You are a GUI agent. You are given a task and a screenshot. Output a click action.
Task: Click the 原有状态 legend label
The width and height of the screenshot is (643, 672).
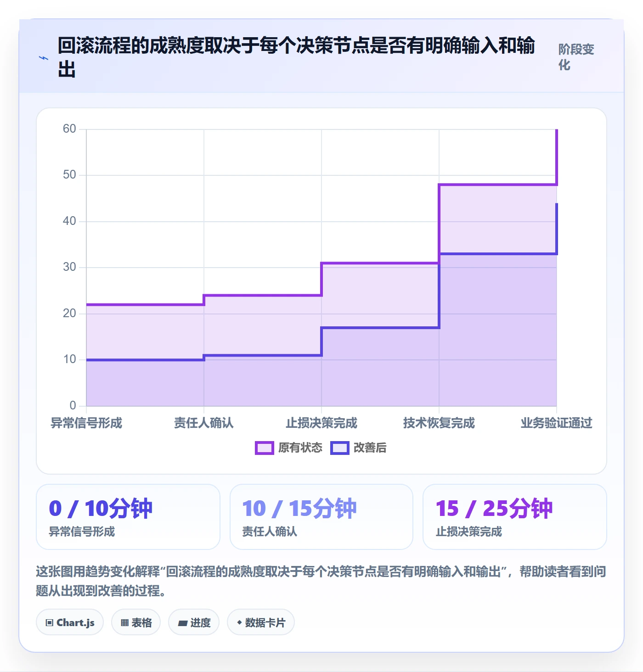[x=300, y=448]
